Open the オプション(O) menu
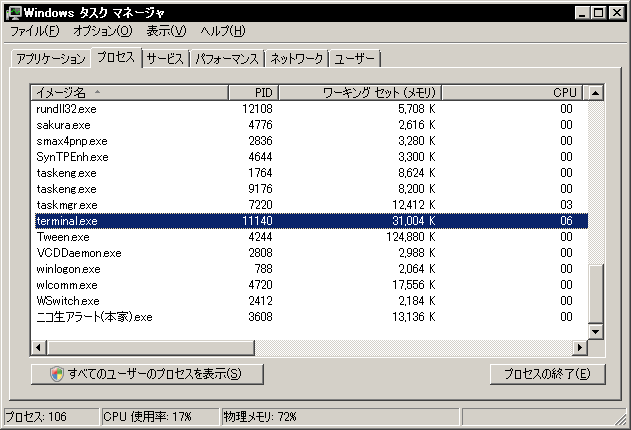The image size is (631, 430). point(103,31)
